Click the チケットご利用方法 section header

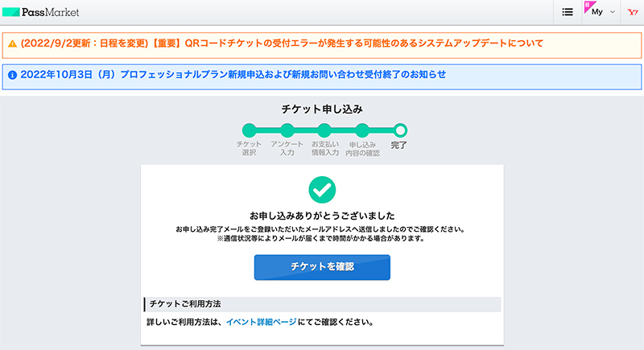pos(322,304)
